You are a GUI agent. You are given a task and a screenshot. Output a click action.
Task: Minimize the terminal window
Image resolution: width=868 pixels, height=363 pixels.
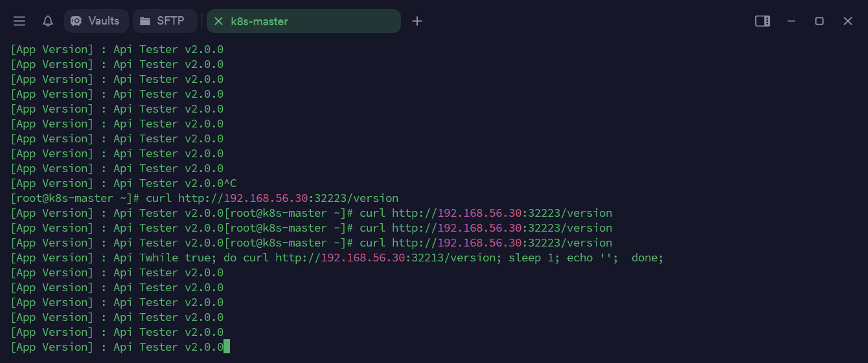click(x=791, y=21)
